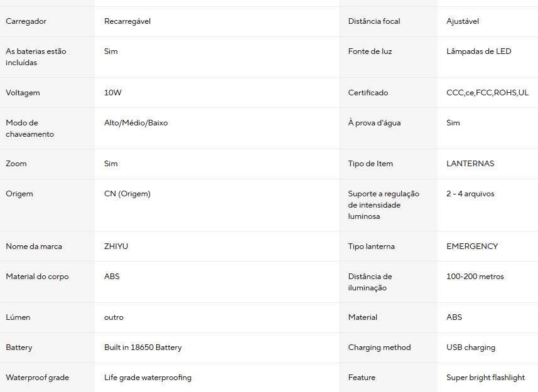This screenshot has width=538, height=392.
Task: Click the "Lâmpadas de LED" value
Action: pyautogui.click(x=478, y=51)
